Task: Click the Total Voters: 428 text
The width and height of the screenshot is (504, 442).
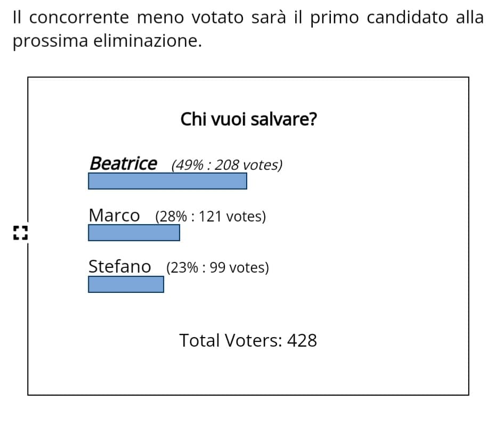Action: click(248, 340)
